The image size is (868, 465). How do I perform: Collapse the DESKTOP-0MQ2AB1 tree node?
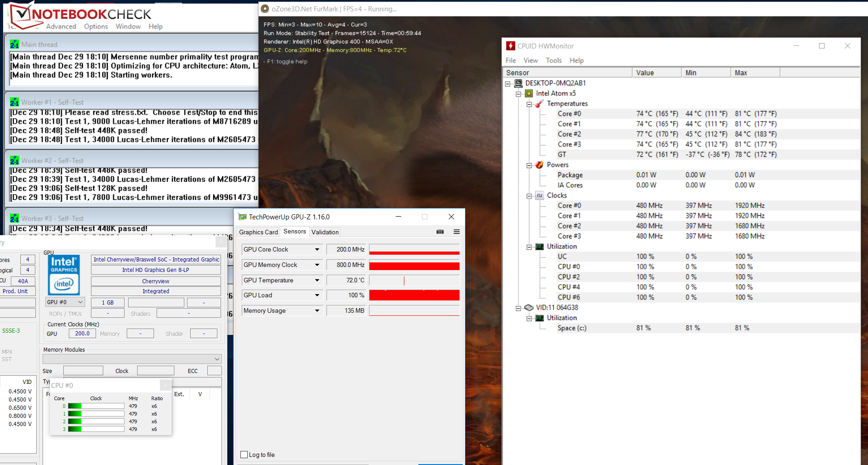pyautogui.click(x=508, y=83)
